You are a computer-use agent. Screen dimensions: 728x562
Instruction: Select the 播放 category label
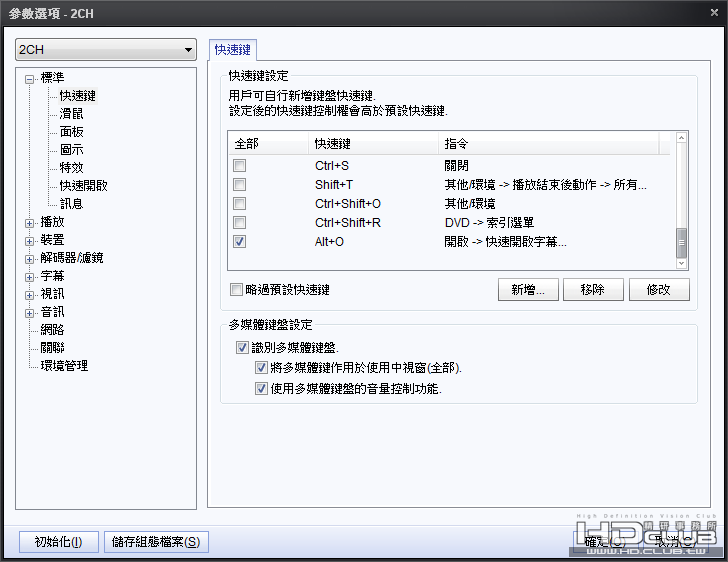click(x=52, y=222)
